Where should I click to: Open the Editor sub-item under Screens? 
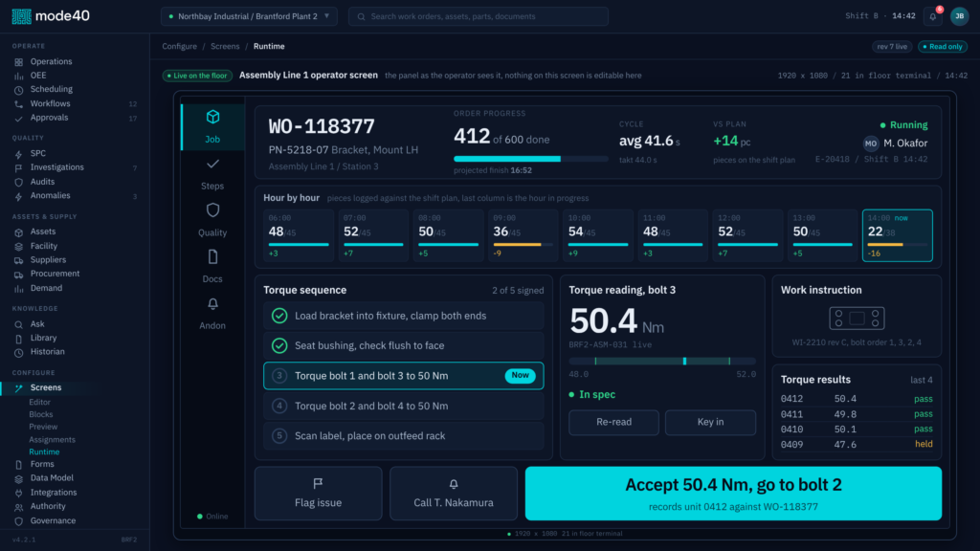(x=39, y=403)
